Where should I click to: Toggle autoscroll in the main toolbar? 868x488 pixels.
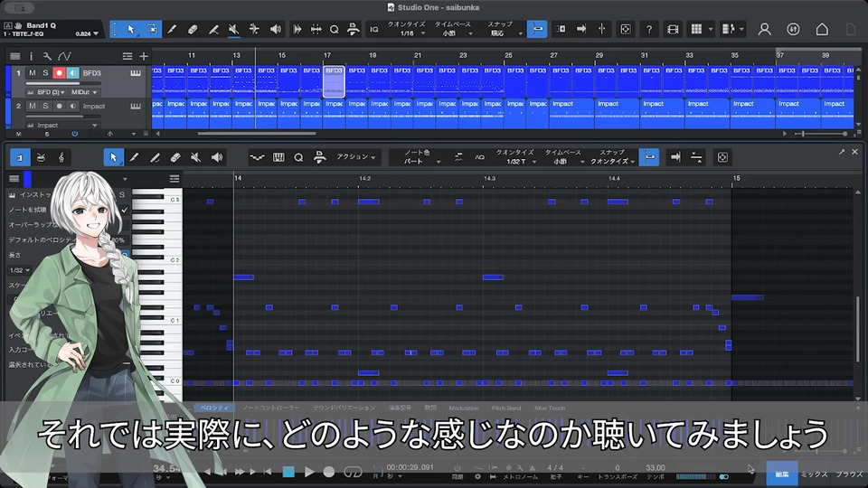[x=581, y=29]
